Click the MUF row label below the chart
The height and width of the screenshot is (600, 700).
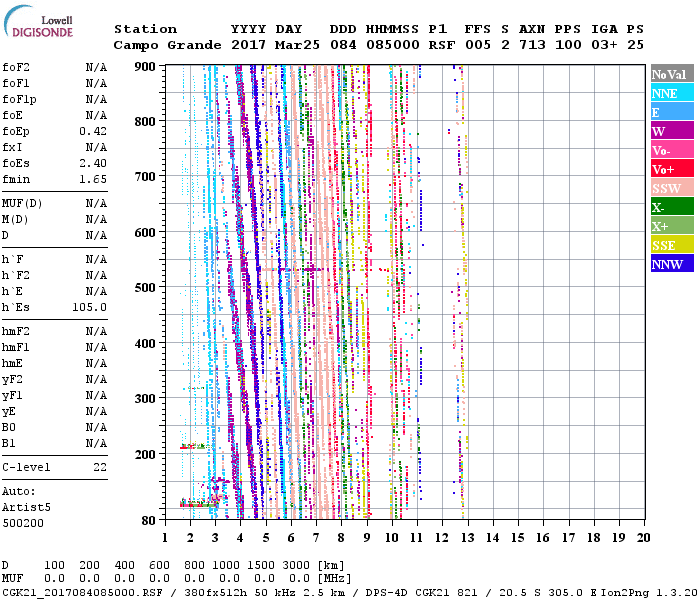click(x=12, y=578)
